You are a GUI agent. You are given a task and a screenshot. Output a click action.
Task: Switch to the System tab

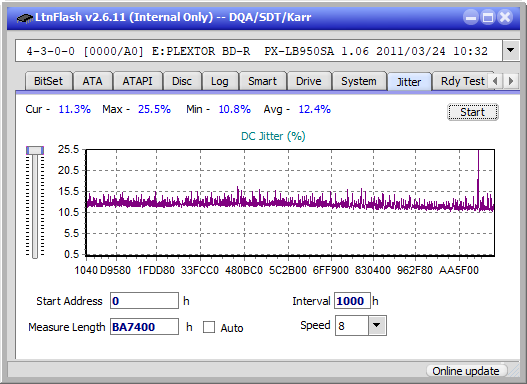[359, 81]
